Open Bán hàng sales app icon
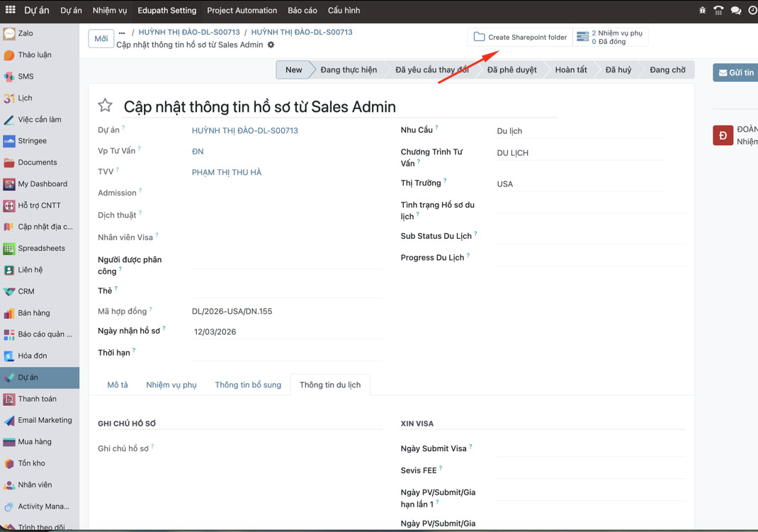 point(9,313)
